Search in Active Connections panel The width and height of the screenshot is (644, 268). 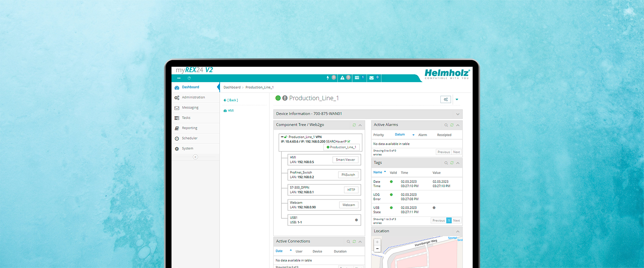(348, 242)
